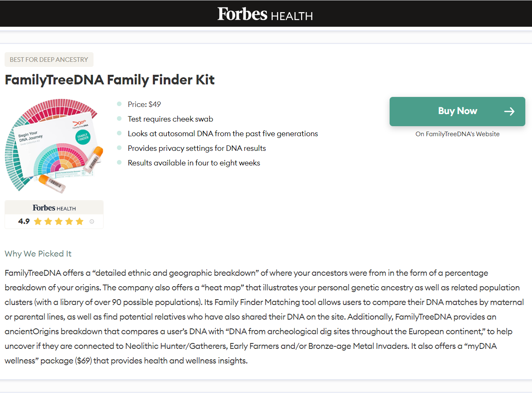Click the Best For Deep Ancestry badge
Screen dimensions: 532x399
[x=49, y=60]
